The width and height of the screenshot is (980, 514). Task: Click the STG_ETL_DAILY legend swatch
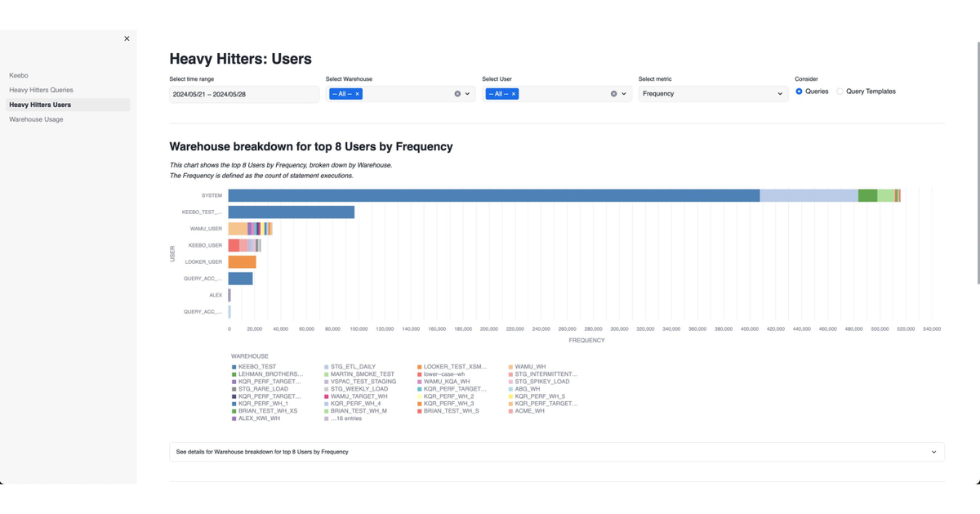coord(327,367)
